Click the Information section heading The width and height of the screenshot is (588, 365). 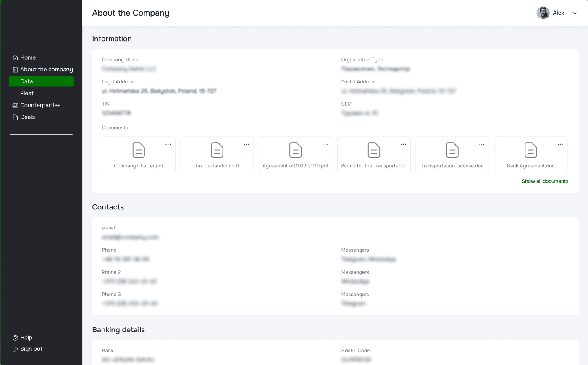point(112,39)
